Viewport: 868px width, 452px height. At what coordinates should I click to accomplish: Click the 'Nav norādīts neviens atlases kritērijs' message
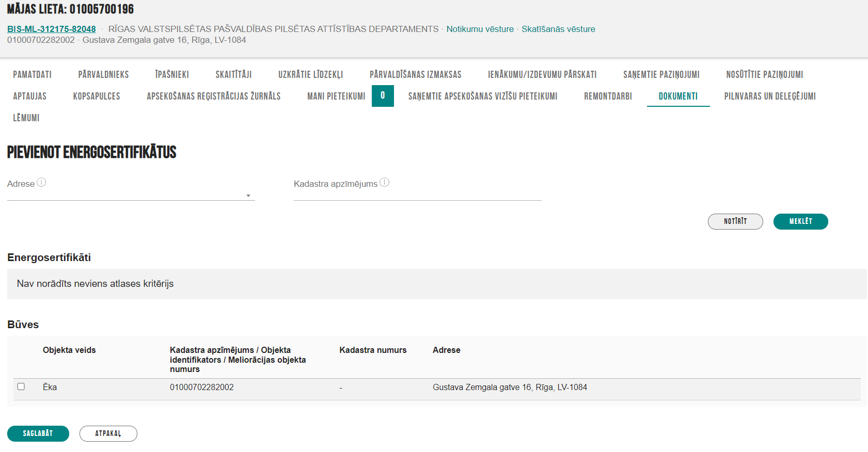coord(95,284)
